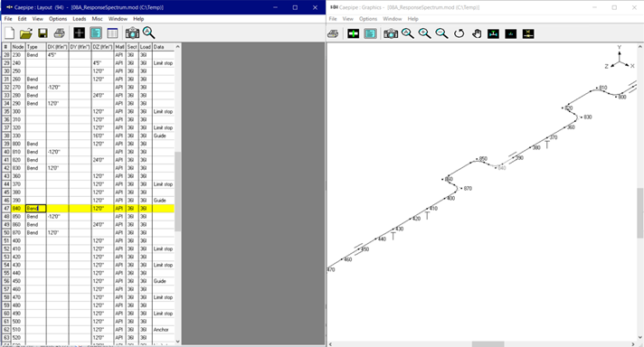The width and height of the screenshot is (644, 347).
Task: Open a file with the folder icon
Action: (x=26, y=33)
